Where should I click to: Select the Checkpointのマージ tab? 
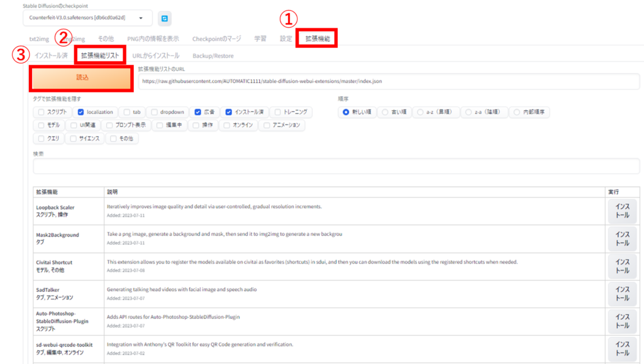216,38
